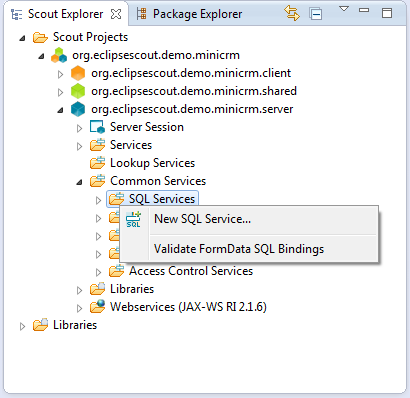410x398 pixels.
Task: Select Common Services tree item
Action: [x=158, y=181]
